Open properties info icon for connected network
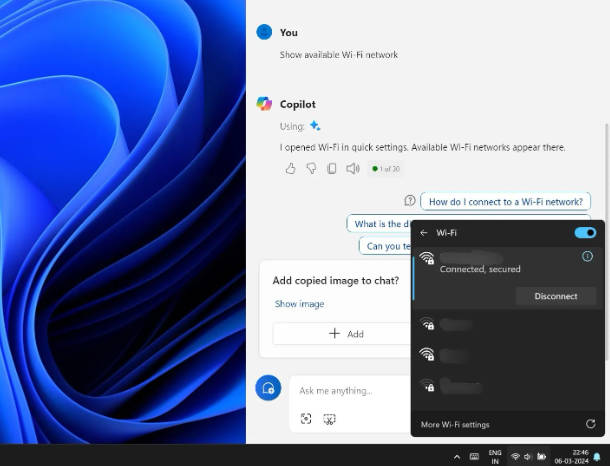The height and width of the screenshot is (466, 610). pyautogui.click(x=587, y=256)
